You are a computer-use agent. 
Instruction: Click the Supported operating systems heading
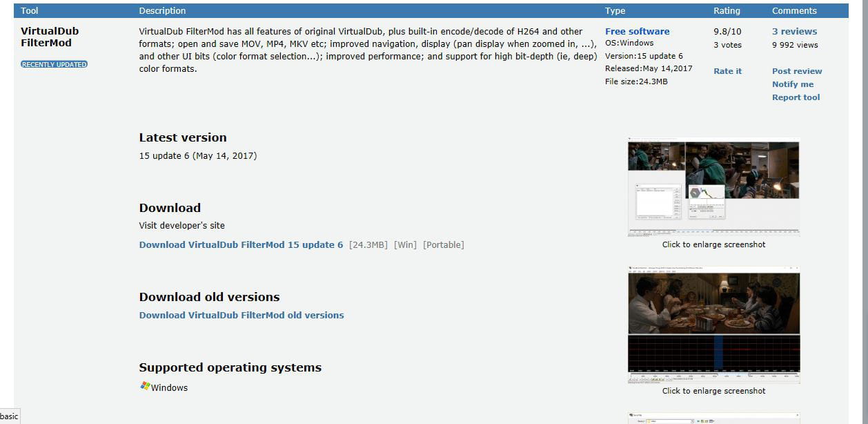(230, 367)
